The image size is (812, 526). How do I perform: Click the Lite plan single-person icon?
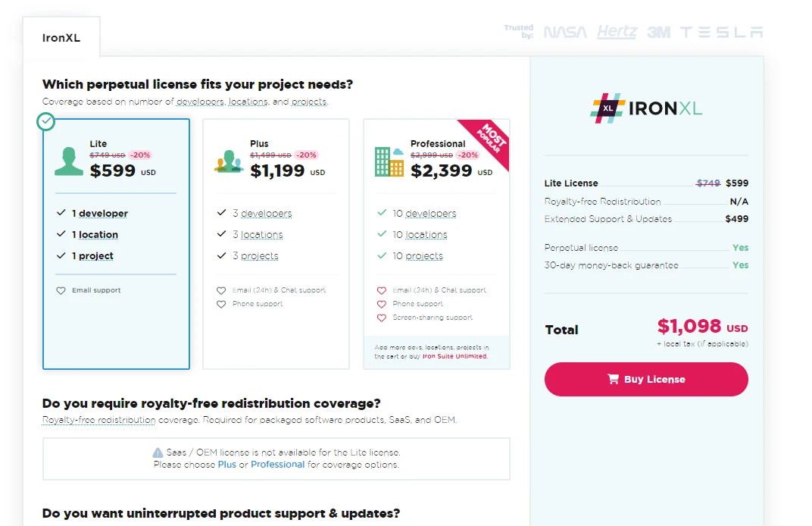pos(69,161)
